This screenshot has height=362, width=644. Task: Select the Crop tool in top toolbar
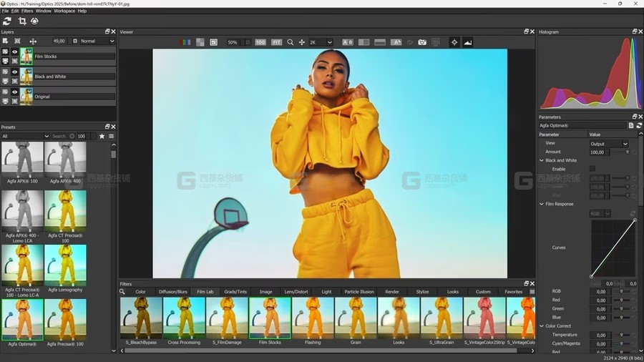(22, 21)
